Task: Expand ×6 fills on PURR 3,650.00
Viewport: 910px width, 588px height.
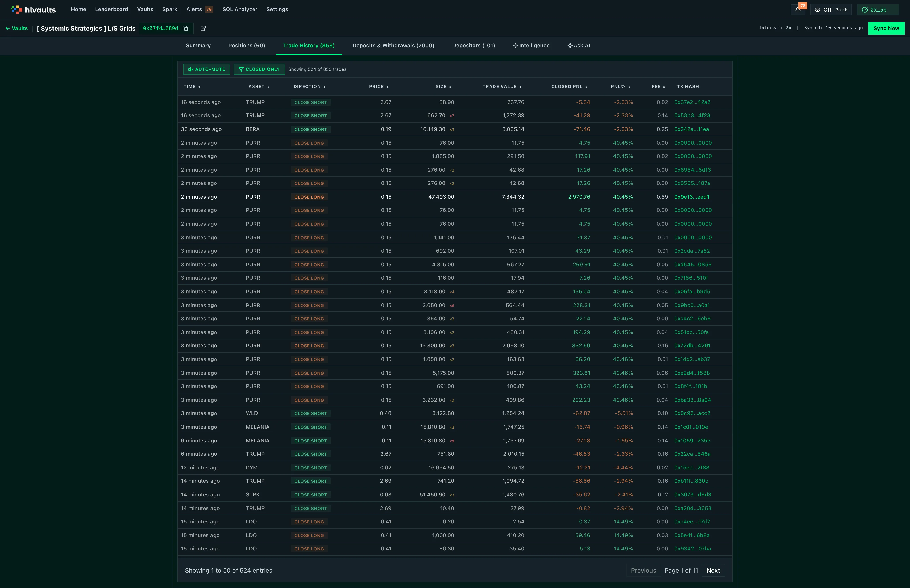Action: 452,306
